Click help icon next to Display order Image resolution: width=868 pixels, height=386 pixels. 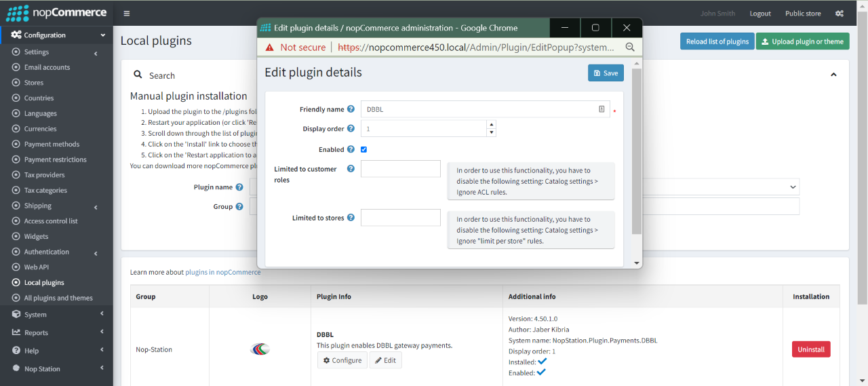coord(351,129)
